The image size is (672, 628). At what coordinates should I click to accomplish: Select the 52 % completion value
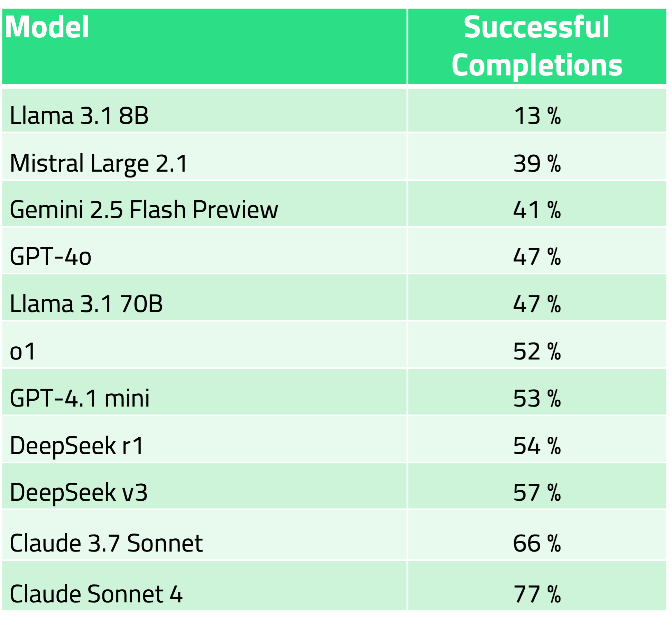pos(537,351)
